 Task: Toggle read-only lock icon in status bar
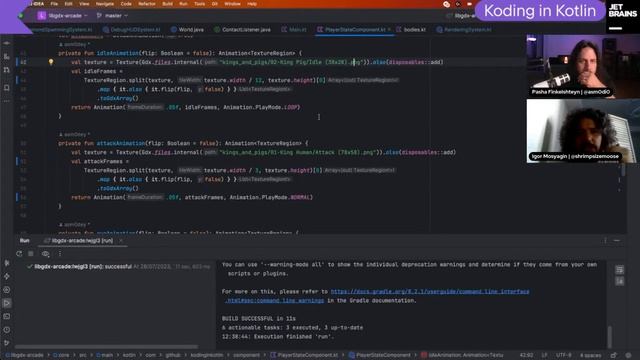pyautogui.click(x=613, y=355)
